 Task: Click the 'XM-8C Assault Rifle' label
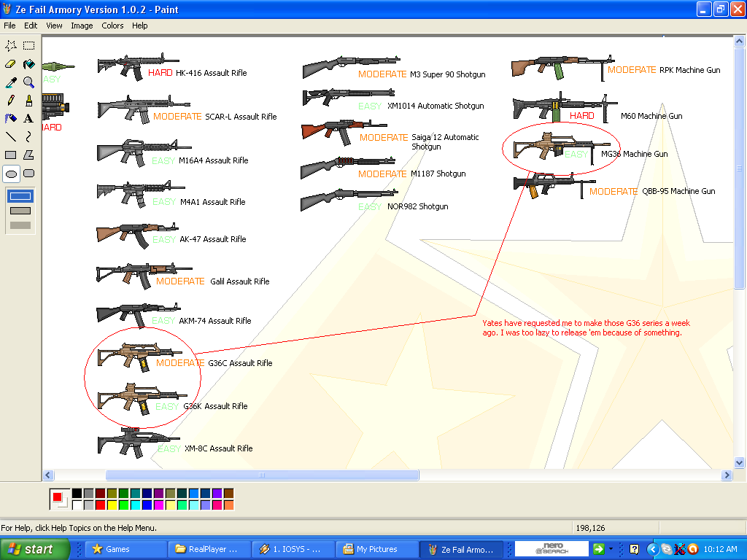(x=218, y=448)
